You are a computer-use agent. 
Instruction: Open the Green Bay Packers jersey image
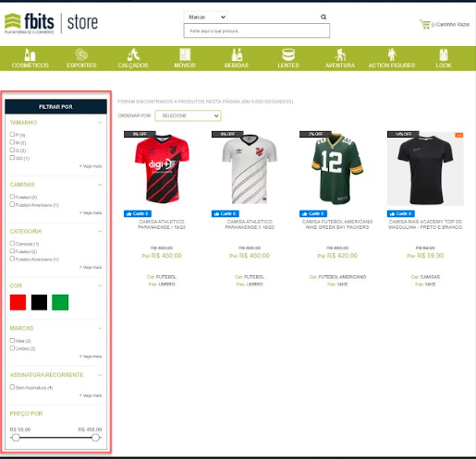coord(337,168)
